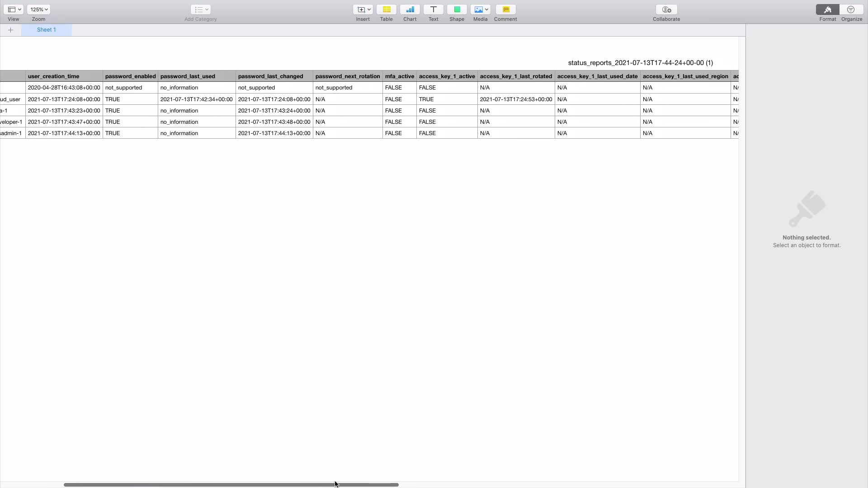Expand the Insert dropdown menu
This screenshot has height=488, width=868.
(363, 9)
